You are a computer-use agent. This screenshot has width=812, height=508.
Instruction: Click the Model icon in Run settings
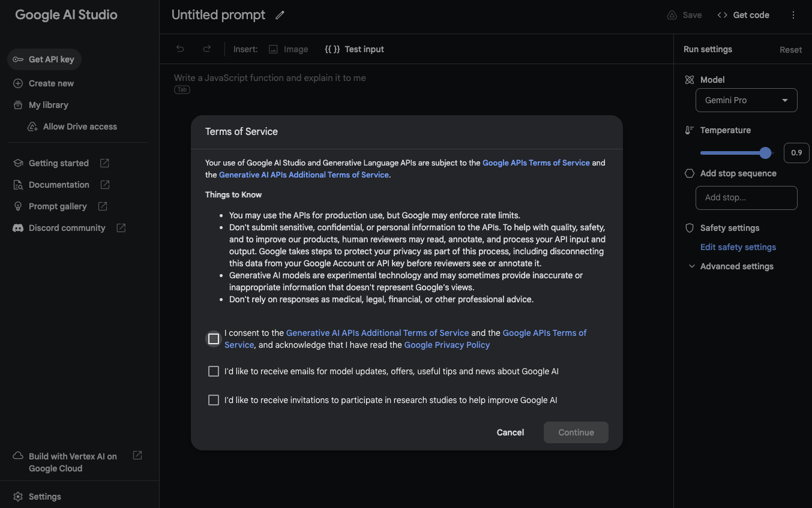(690, 80)
